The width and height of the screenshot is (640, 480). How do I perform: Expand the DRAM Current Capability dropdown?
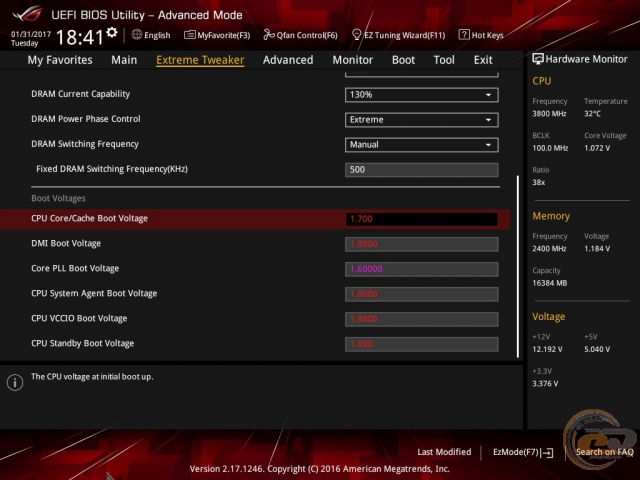pos(421,95)
